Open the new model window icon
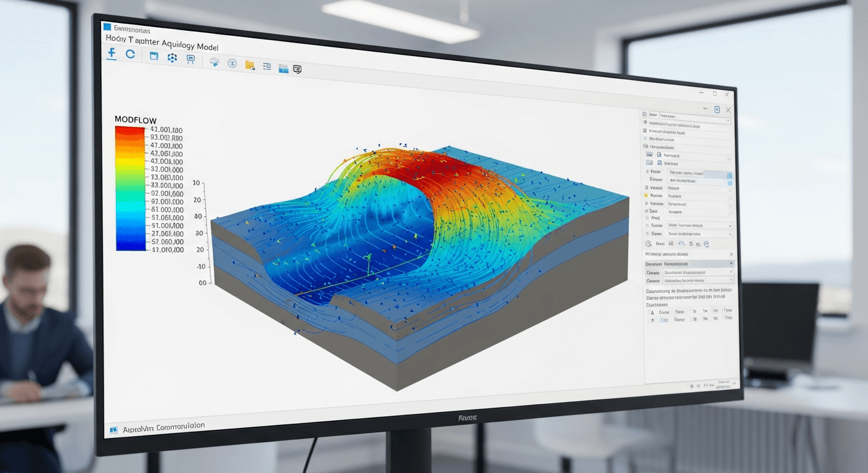 154,56
